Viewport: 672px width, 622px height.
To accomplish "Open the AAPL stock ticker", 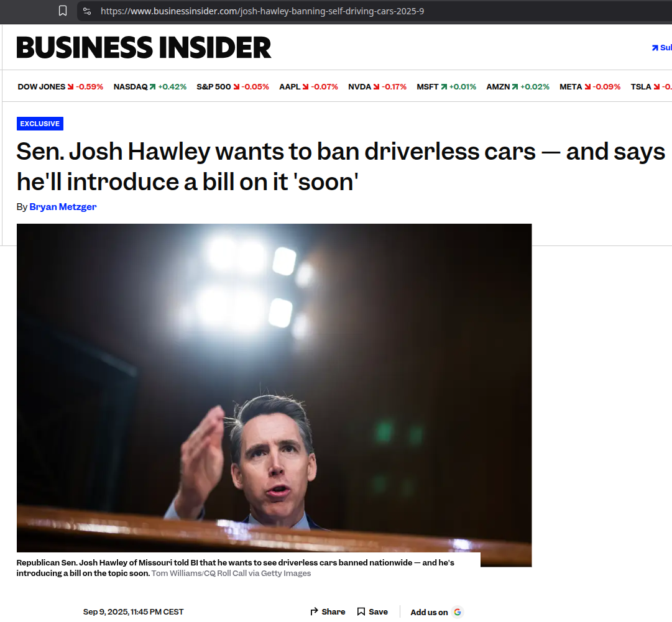I will click(x=308, y=87).
